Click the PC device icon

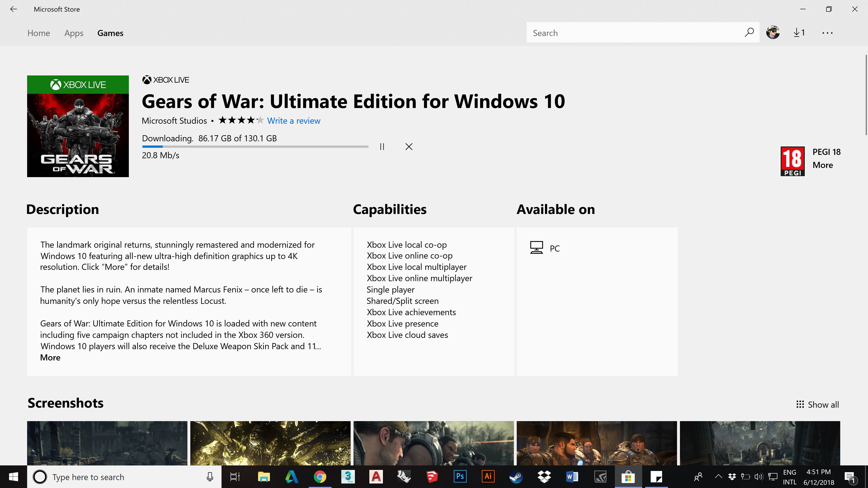point(536,248)
